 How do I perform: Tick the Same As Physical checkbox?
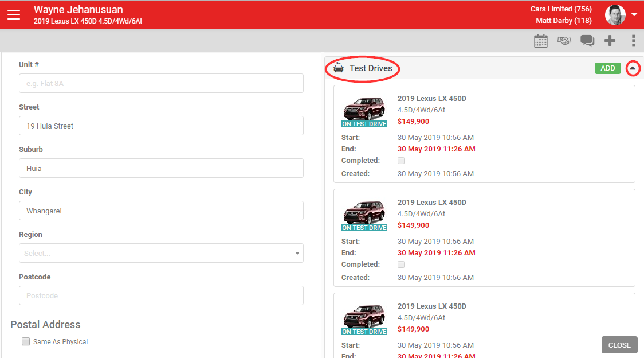[26, 341]
